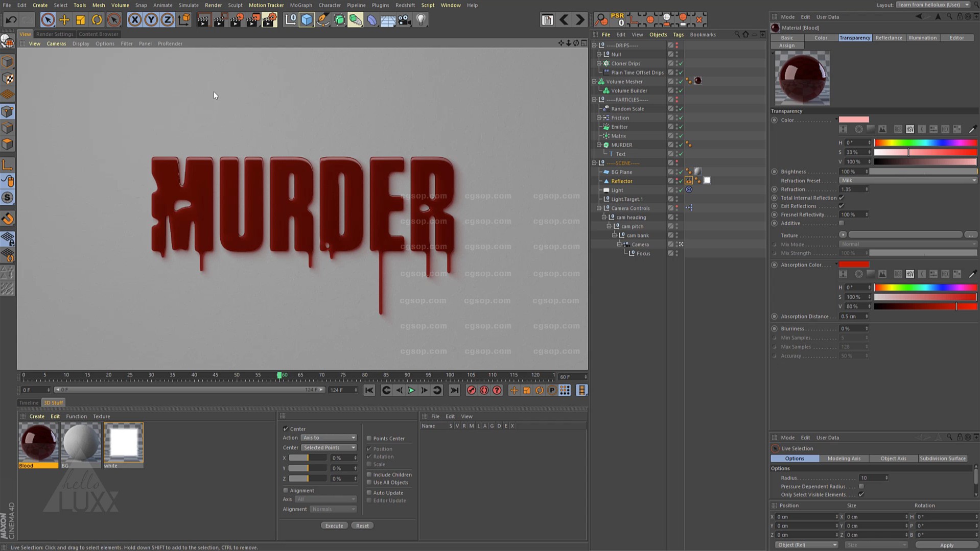Screen dimensions: 980x551
Task: Switch to the Color material tab
Action: [x=821, y=38]
